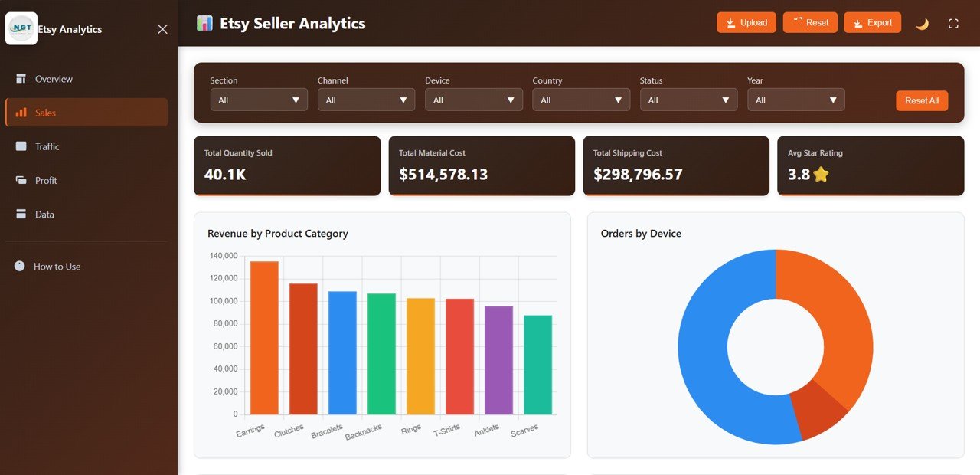Switch to the Sales tab
The height and width of the screenshot is (475, 980).
[46, 112]
